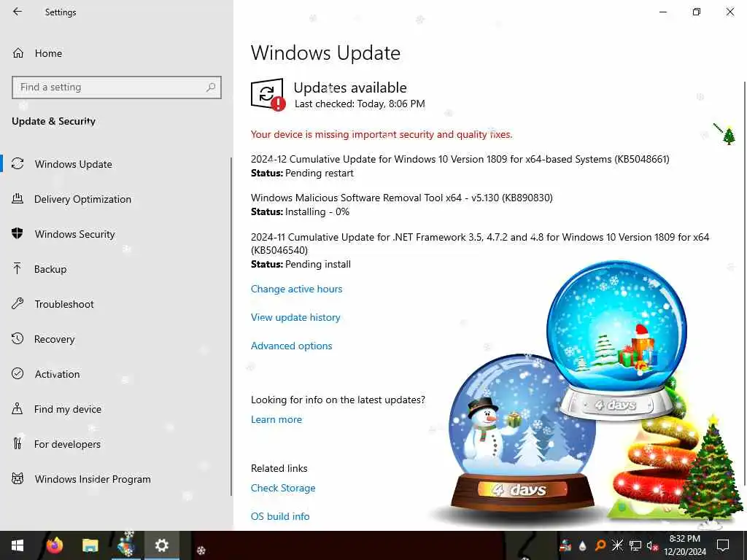This screenshot has width=747, height=560.
Task: Click the 'Status: Pending install' text
Action: [301, 264]
